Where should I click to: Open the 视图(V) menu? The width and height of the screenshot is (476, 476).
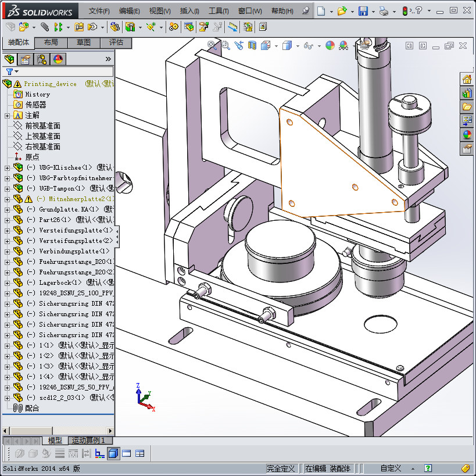(160, 11)
